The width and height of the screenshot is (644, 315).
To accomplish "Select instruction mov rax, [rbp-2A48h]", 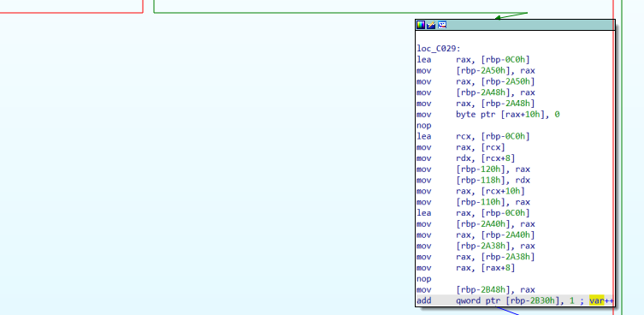I will click(476, 104).
